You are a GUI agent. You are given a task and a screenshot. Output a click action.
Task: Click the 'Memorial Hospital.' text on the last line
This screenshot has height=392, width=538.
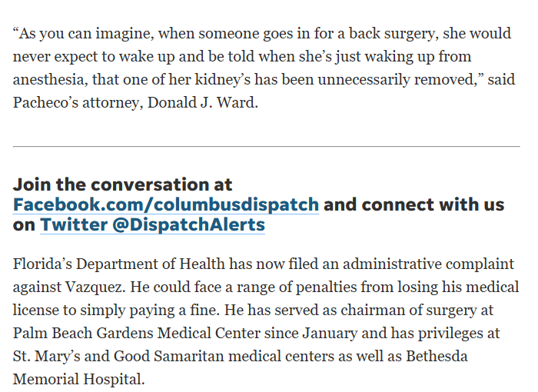click(x=78, y=379)
